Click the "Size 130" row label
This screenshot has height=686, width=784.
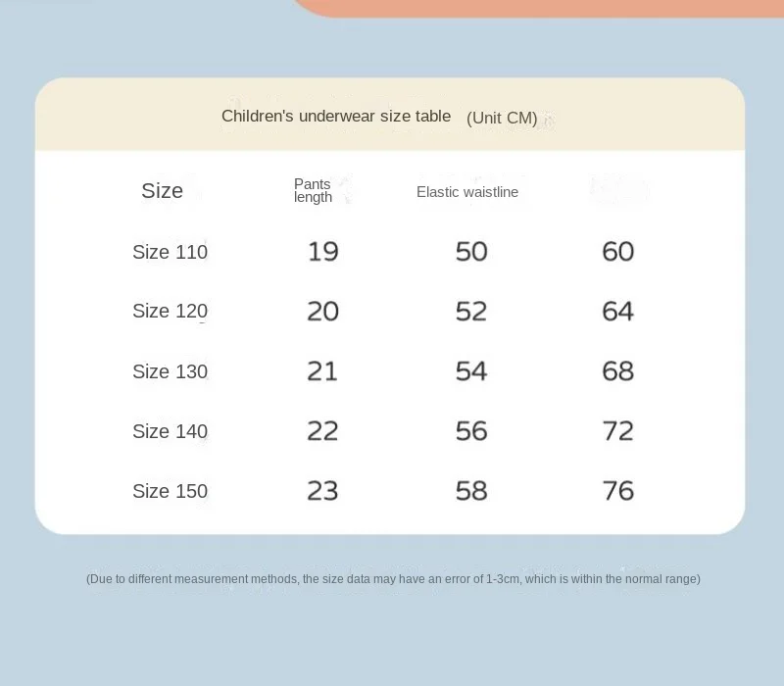pyautogui.click(x=170, y=371)
